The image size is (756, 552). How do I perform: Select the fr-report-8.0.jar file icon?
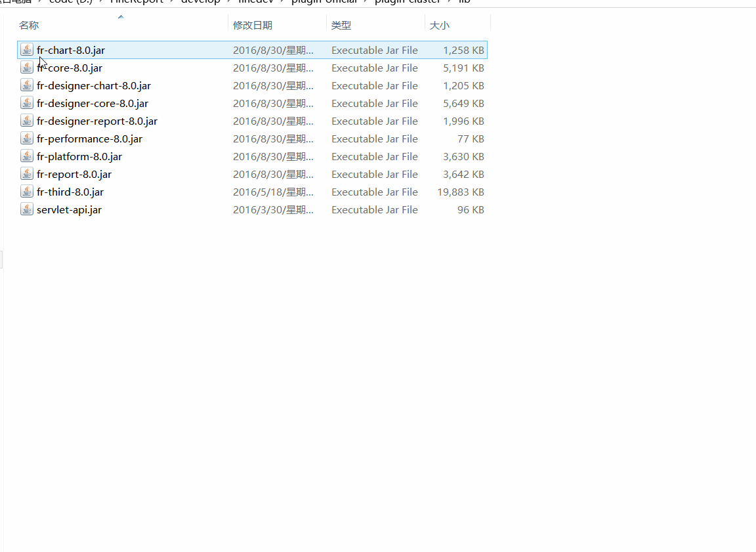coord(27,174)
